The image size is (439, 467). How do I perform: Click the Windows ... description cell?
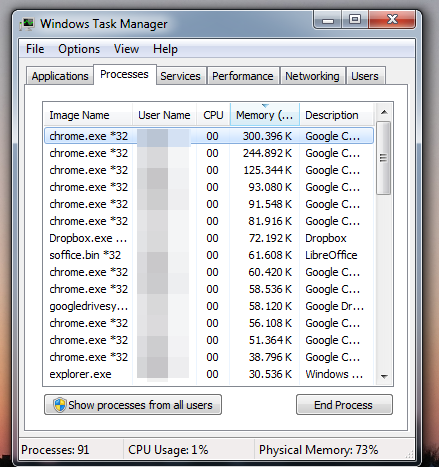[x=334, y=374]
